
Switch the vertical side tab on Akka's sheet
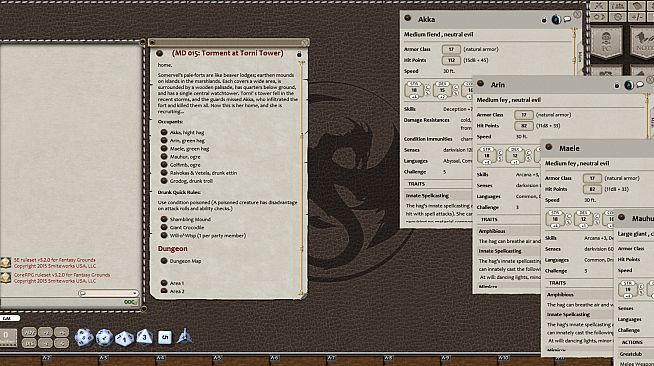click(x=580, y=57)
